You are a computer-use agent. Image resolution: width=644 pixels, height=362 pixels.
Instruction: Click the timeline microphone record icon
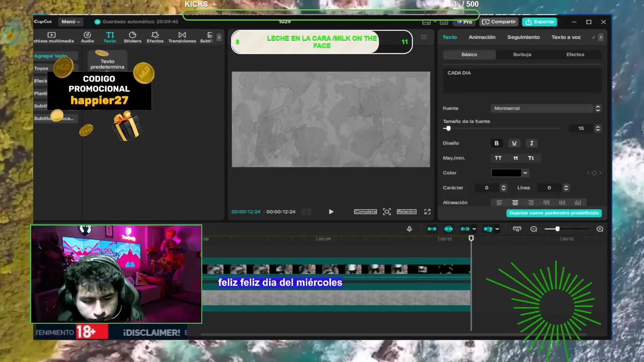pos(410,229)
